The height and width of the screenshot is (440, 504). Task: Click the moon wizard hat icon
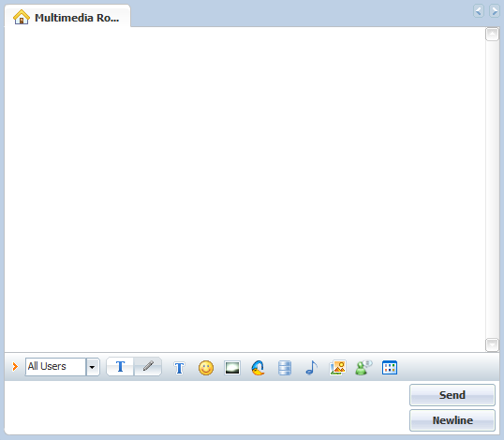(x=259, y=368)
